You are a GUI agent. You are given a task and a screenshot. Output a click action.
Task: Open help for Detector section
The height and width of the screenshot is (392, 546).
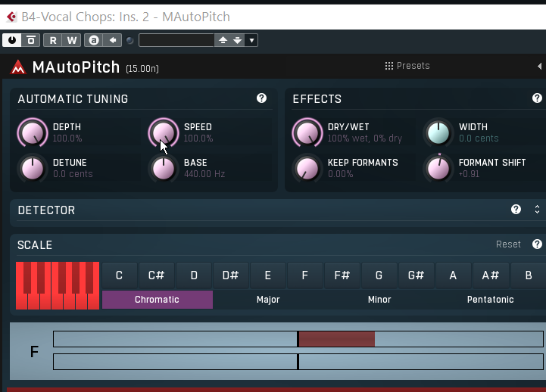pos(516,210)
